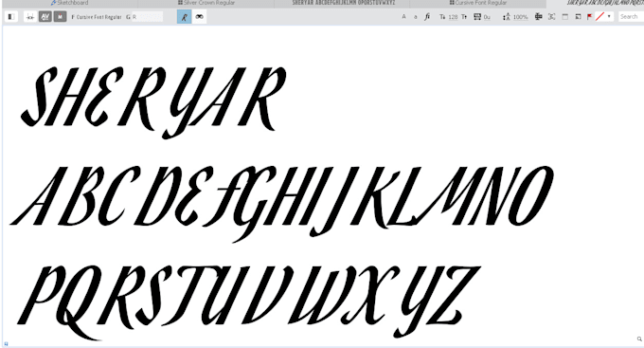
Task: Click the tracking spacing icon
Action: point(477,17)
